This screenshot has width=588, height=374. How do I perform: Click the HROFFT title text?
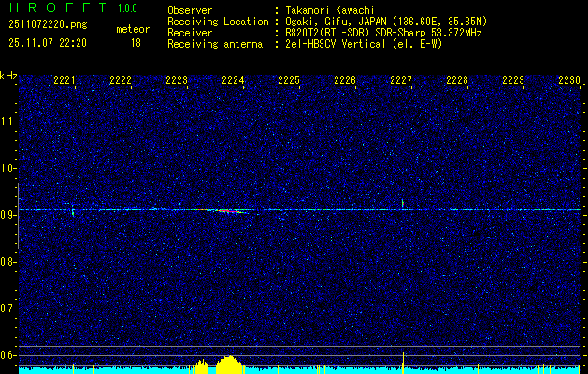pyautogui.click(x=57, y=7)
